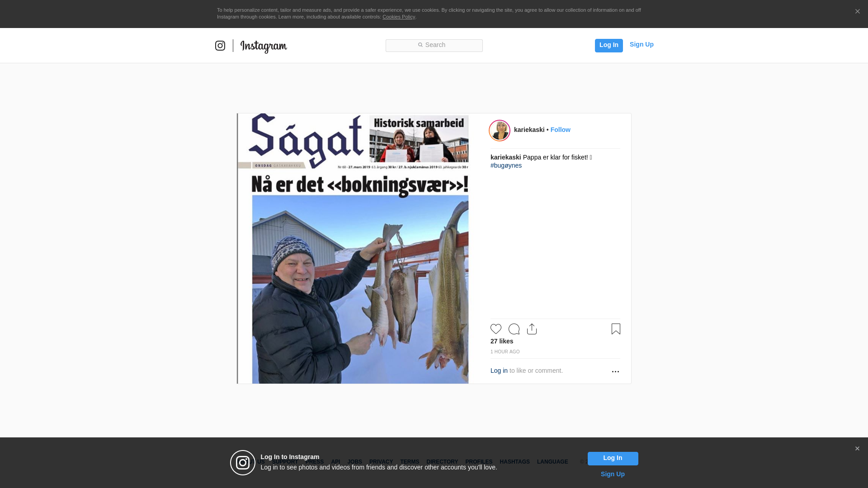868x488 pixels.
Task: Open comments with speech bubble icon
Action: pos(514,329)
